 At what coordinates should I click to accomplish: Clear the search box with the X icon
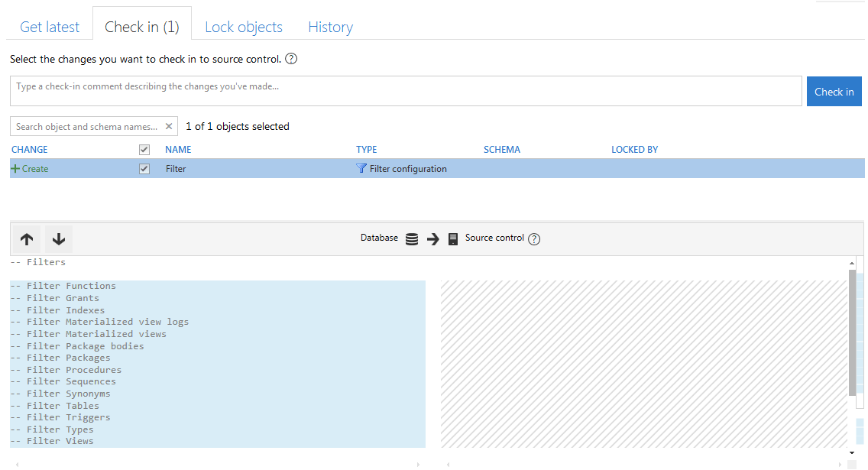click(x=169, y=126)
